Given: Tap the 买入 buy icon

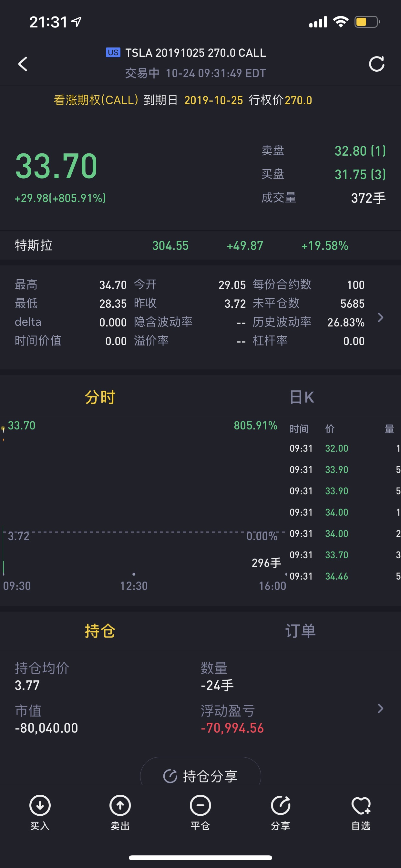Looking at the screenshot, I should [40, 812].
